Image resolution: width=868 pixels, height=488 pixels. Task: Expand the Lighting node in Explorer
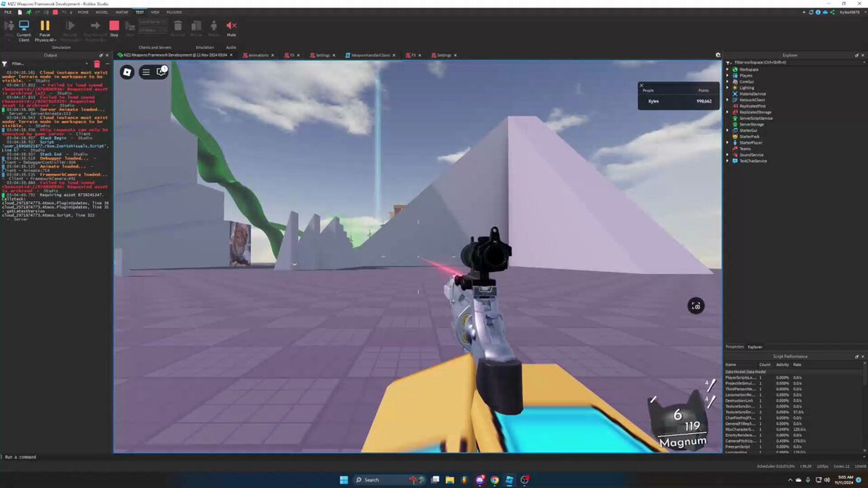click(728, 87)
